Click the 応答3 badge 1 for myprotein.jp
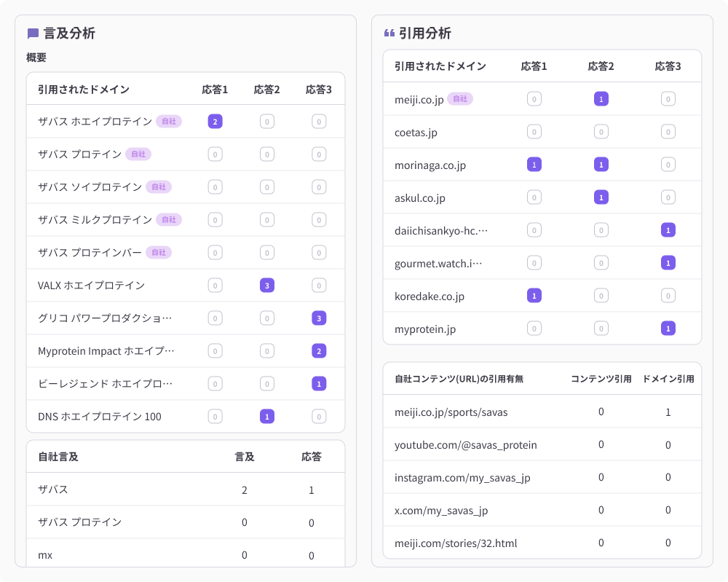 point(668,329)
